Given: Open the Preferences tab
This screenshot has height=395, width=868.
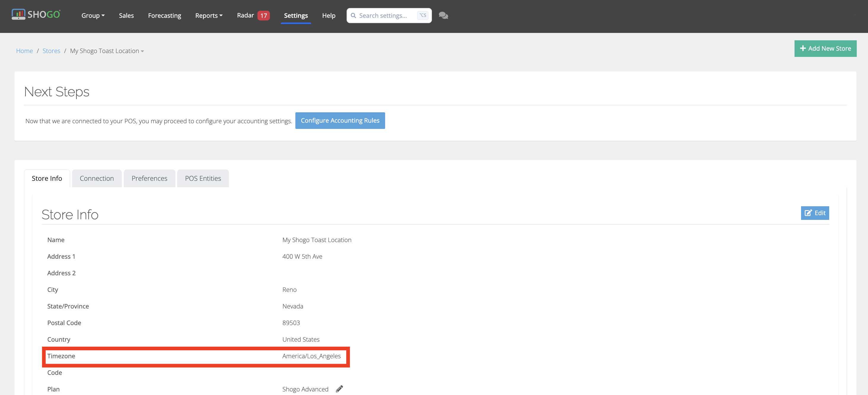Looking at the screenshot, I should 149,178.
